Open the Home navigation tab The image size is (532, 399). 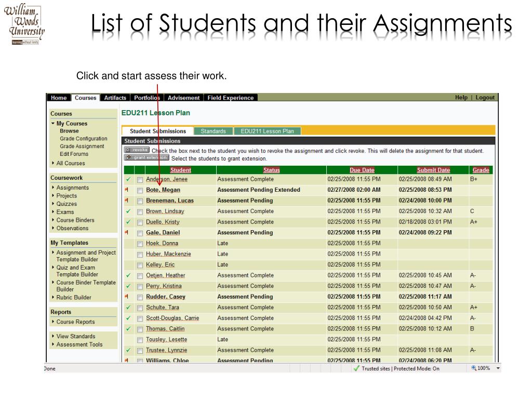[x=59, y=98]
